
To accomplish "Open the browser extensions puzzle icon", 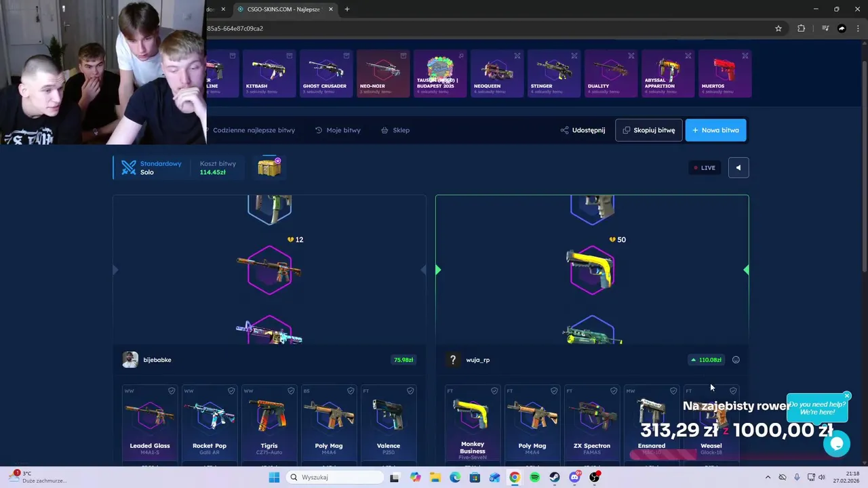I will 802,28.
